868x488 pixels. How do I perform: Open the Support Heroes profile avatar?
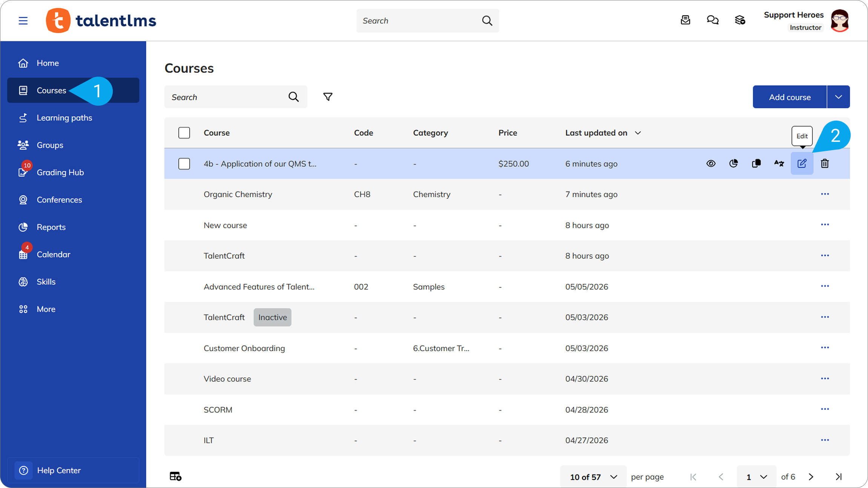(840, 20)
